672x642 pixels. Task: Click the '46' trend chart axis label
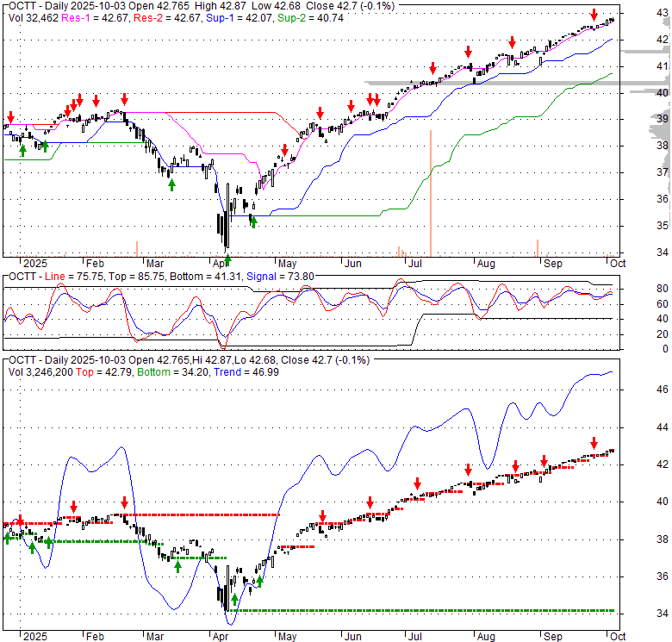coord(663,390)
